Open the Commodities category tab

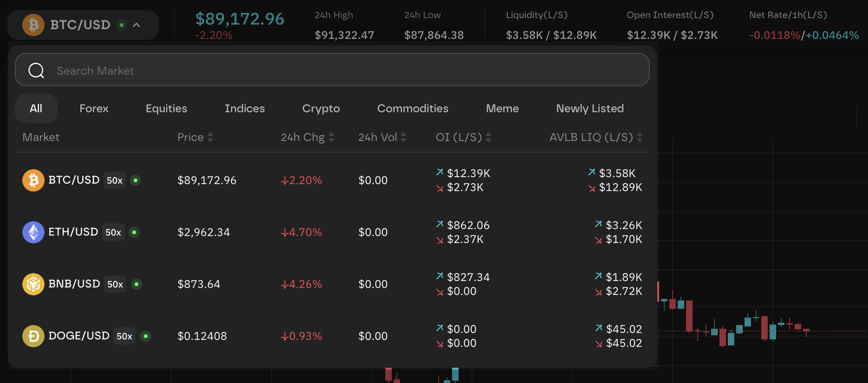pos(413,109)
